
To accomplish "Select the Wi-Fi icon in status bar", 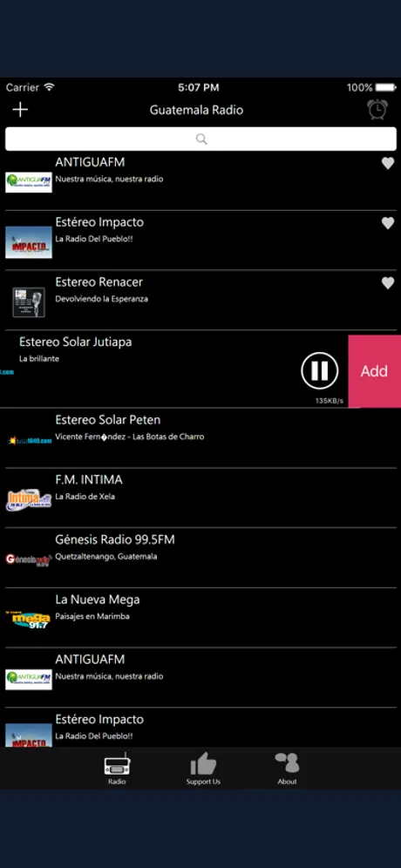I will [x=50, y=87].
